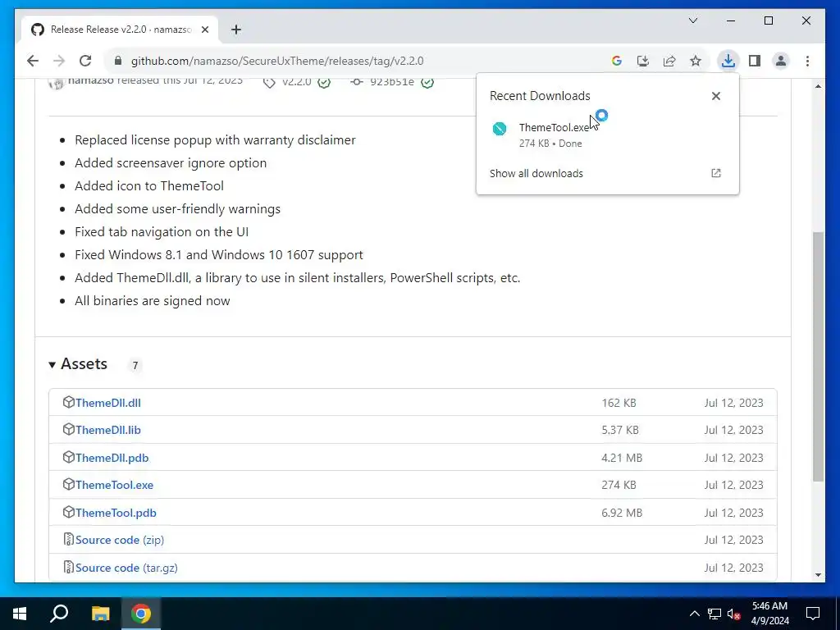Click the package icon next to ThemeTool.exe
The height and width of the screenshot is (630, 840).
pyautogui.click(x=68, y=484)
